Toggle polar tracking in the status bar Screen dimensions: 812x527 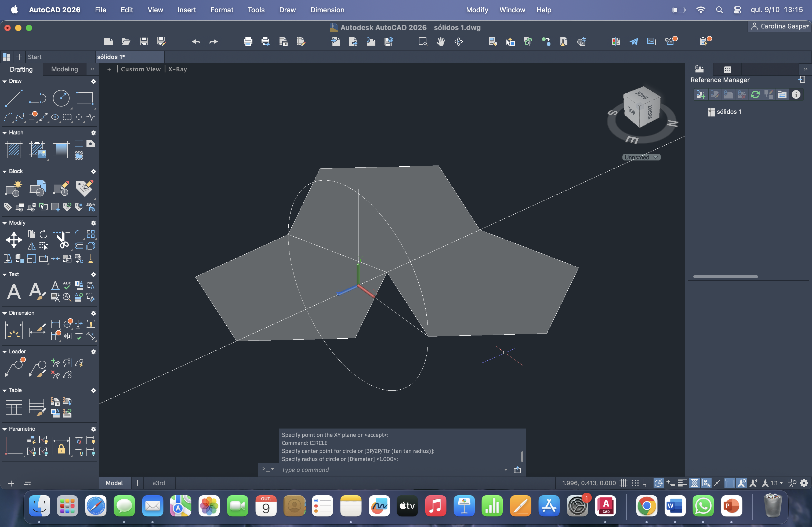658,483
